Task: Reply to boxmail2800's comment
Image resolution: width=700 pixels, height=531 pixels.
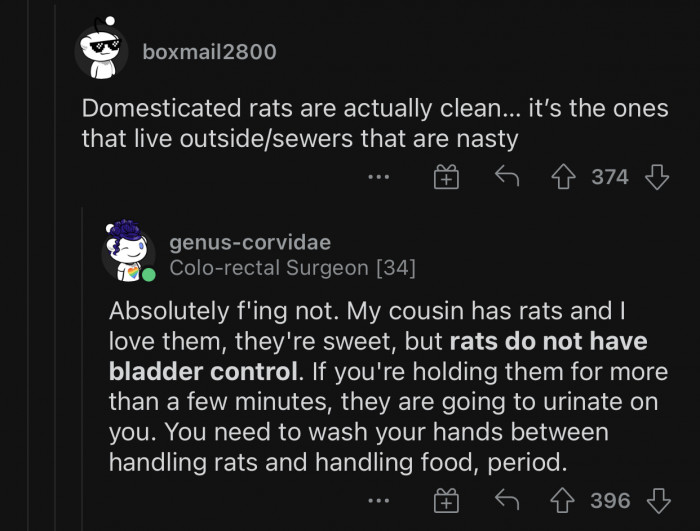Action: pos(507,178)
